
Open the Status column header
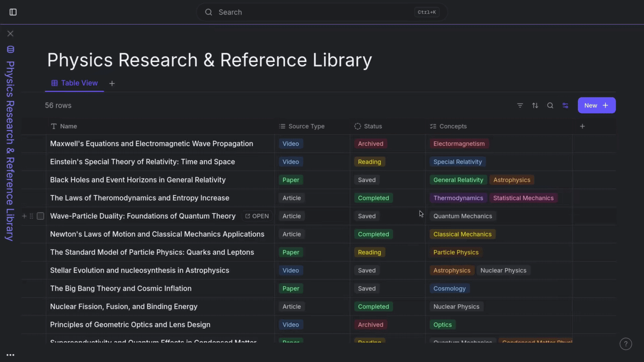(388, 126)
